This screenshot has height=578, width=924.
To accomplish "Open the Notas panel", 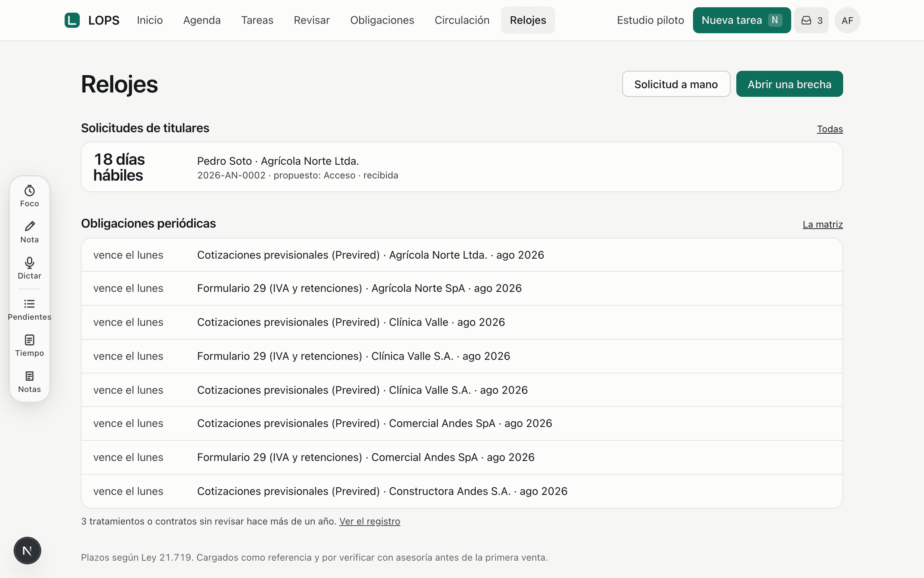I will coord(29,382).
